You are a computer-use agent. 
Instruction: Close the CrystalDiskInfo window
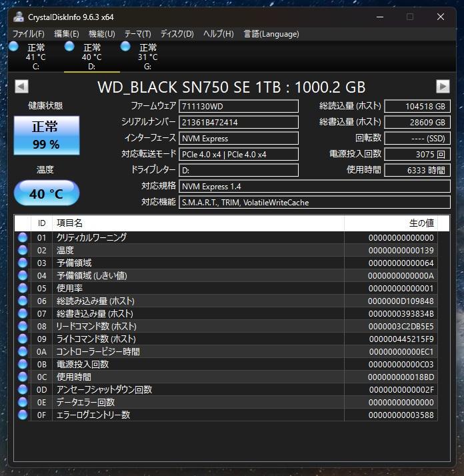[x=441, y=17]
